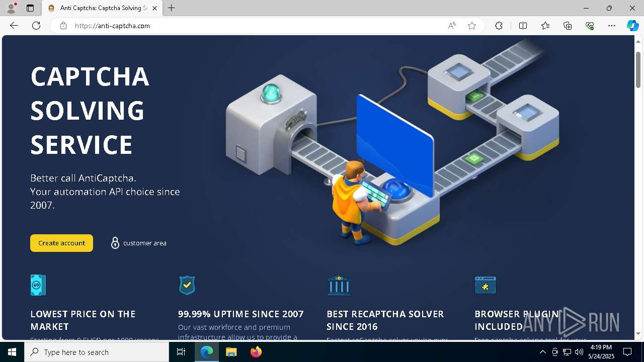Click '99.99% UPTIME SINCE 2007' heading
The height and width of the screenshot is (362, 644).
click(x=241, y=314)
